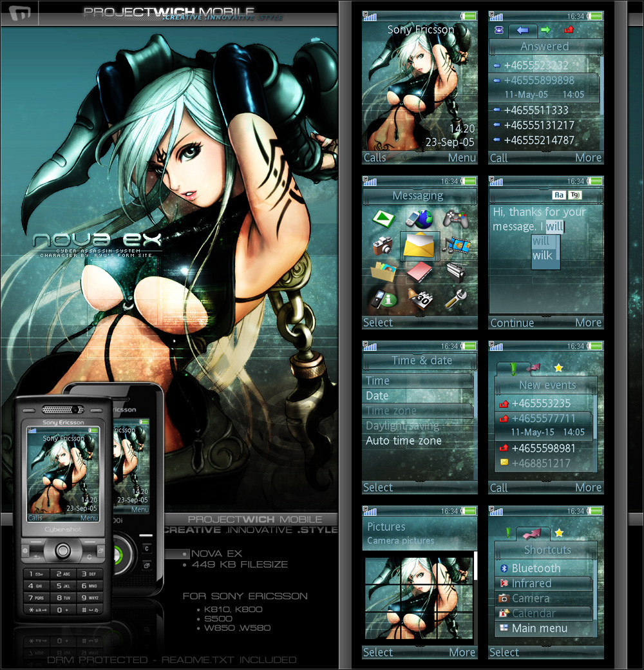Click the Aa text case indicator icon
This screenshot has width=644, height=670.
(558, 195)
